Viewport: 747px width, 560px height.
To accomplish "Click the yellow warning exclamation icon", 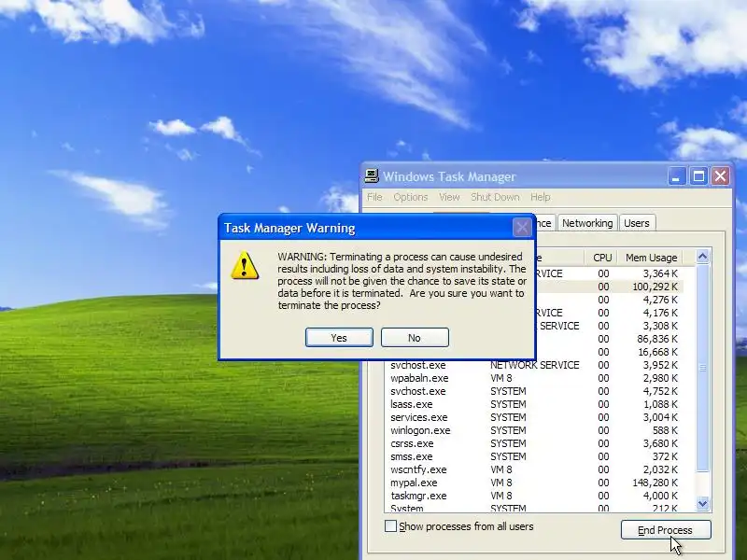I will pyautogui.click(x=245, y=265).
